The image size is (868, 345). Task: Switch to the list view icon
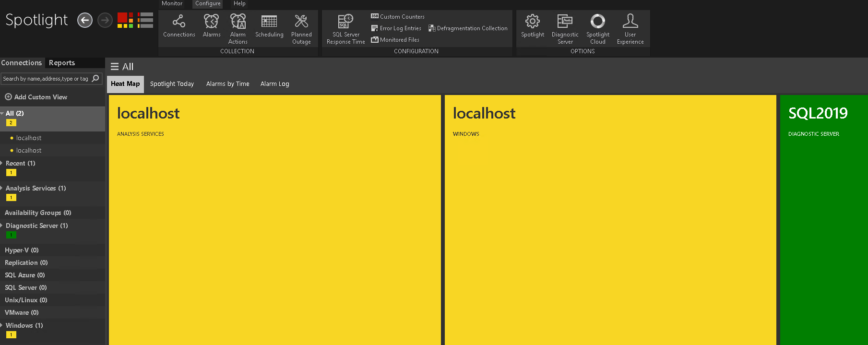point(145,20)
